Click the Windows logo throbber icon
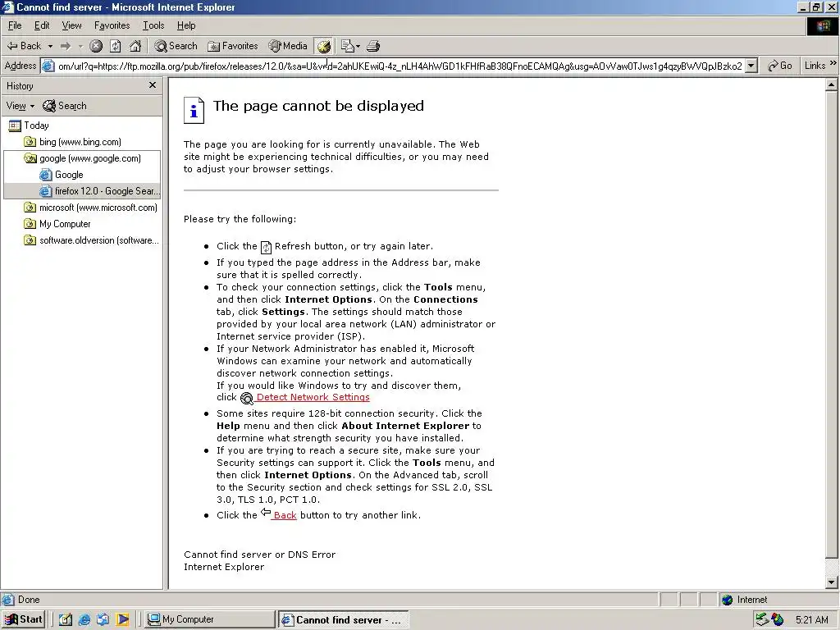The width and height of the screenshot is (840, 630). click(822, 26)
